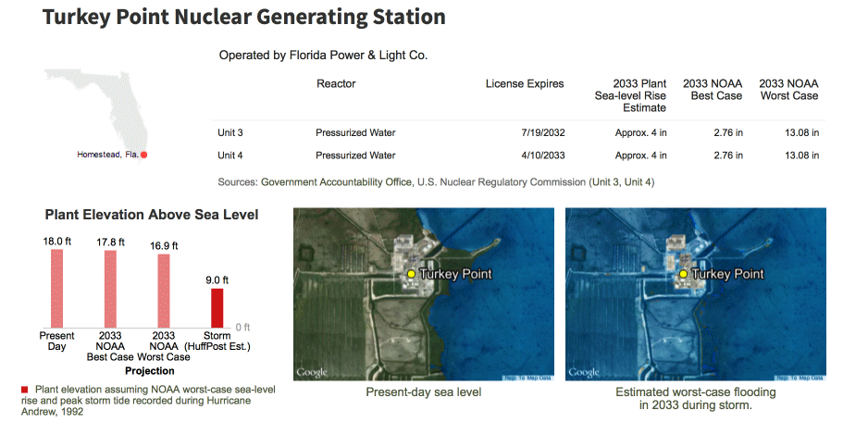Click the '4/10/2033' license expiry date
The width and height of the screenshot is (868, 435).
coord(543,155)
